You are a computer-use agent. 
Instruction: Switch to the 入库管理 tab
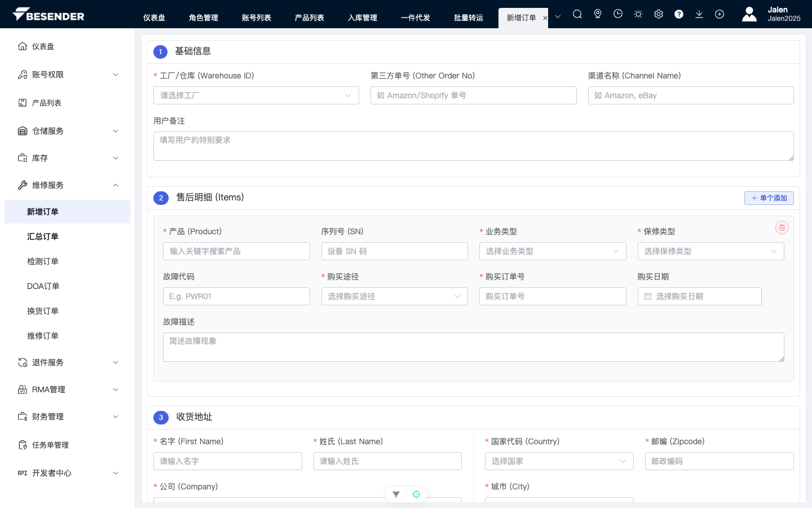[x=363, y=18]
